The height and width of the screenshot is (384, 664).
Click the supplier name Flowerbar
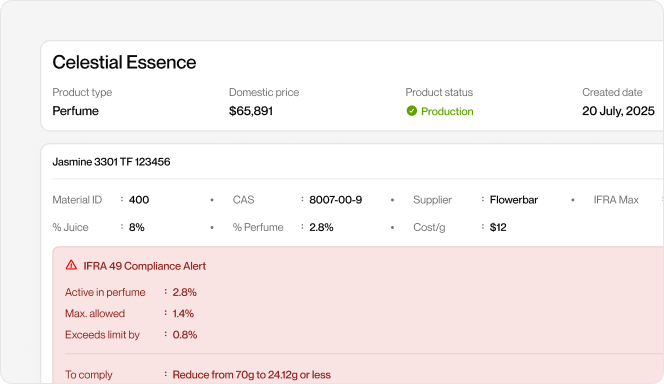pos(514,200)
